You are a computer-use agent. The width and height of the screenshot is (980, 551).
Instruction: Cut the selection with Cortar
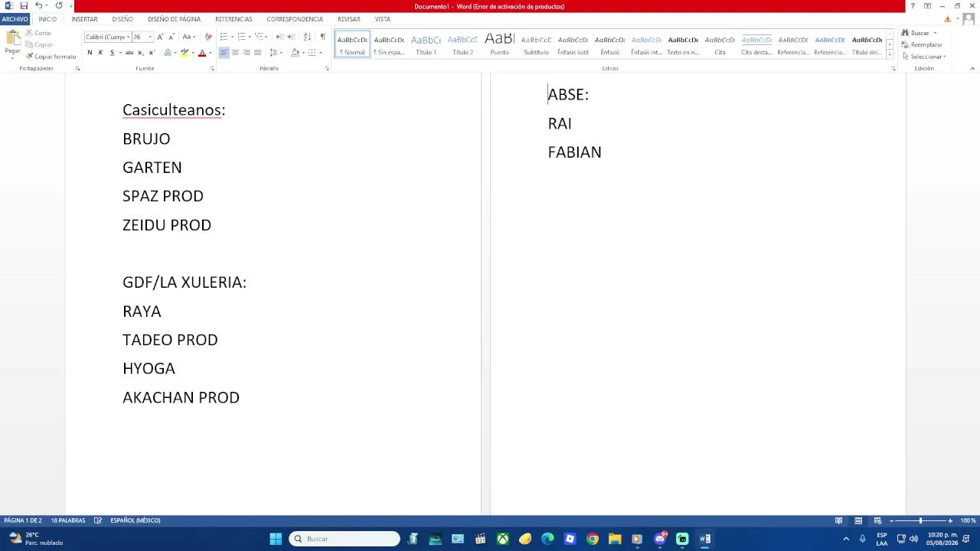(x=38, y=33)
